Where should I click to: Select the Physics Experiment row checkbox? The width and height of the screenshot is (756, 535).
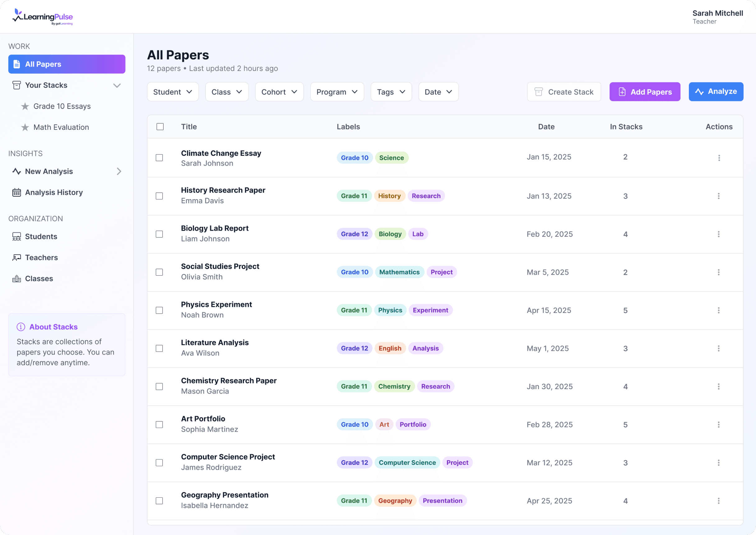[x=159, y=310]
